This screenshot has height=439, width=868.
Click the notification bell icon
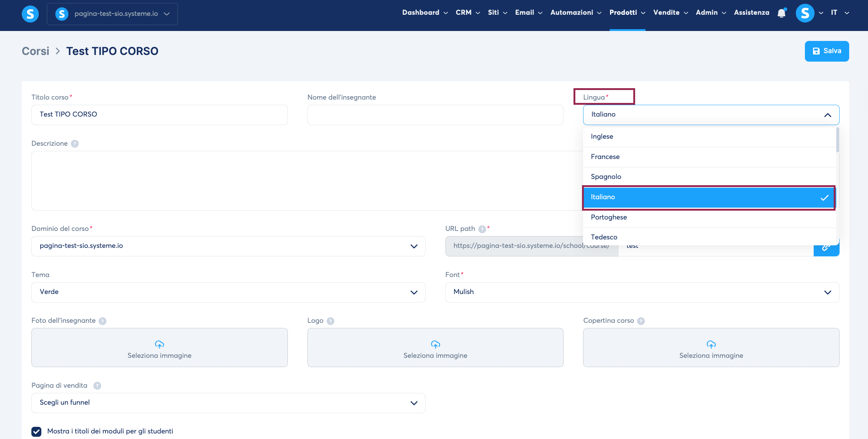781,13
